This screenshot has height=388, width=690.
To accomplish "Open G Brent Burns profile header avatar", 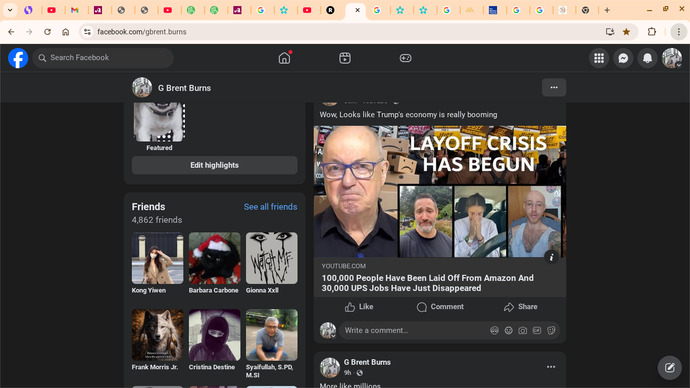I will tap(142, 88).
